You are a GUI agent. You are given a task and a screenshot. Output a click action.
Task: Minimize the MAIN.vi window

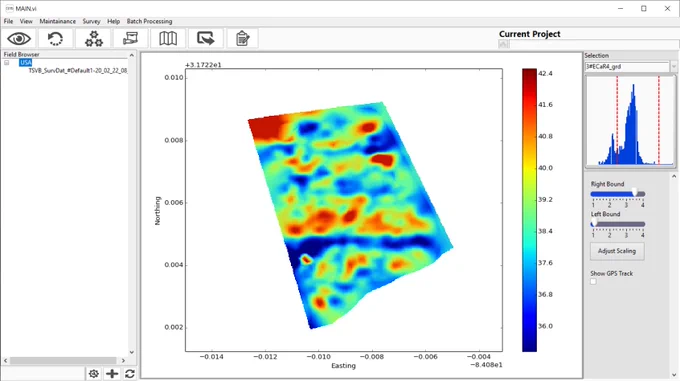tap(621, 9)
